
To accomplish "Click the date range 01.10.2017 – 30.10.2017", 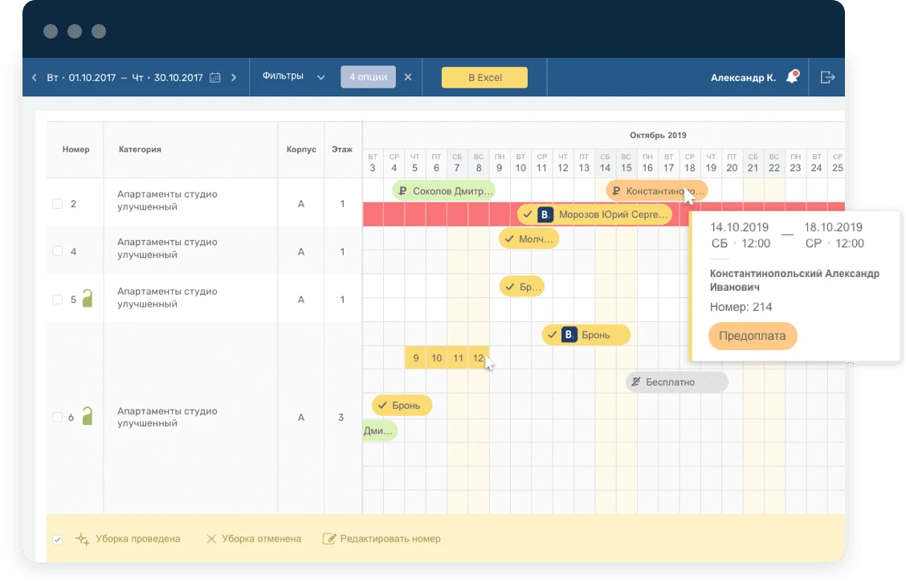I will (x=124, y=77).
